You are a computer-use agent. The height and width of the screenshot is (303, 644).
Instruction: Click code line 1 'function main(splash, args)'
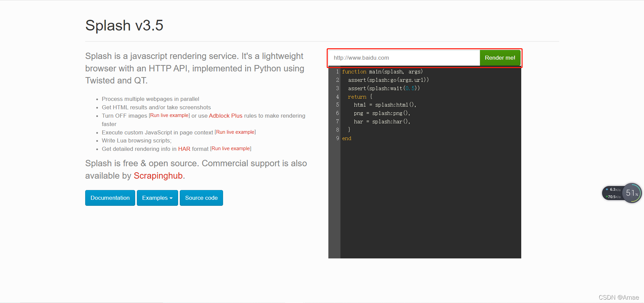point(382,72)
